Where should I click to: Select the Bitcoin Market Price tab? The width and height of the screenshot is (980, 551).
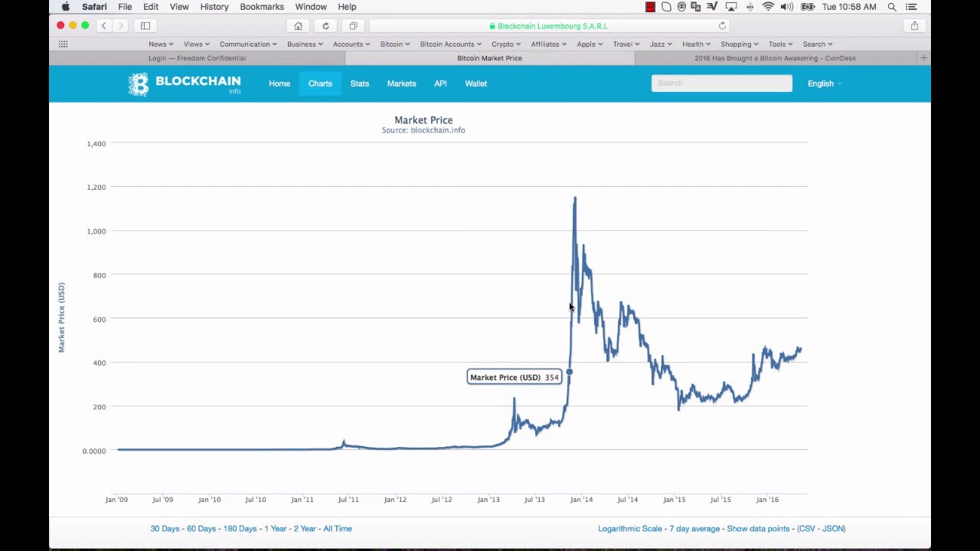tap(490, 58)
